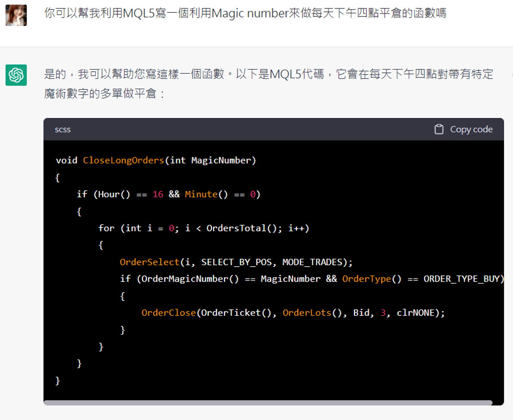Click the horizontal scrollbar below the code block
This screenshot has width=513, height=420.
[244, 403]
